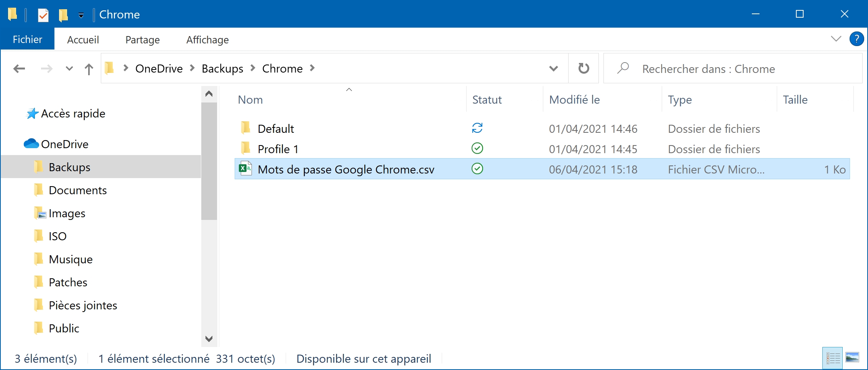Go forward with the right arrow
Viewport: 868px width, 370px height.
pos(46,69)
